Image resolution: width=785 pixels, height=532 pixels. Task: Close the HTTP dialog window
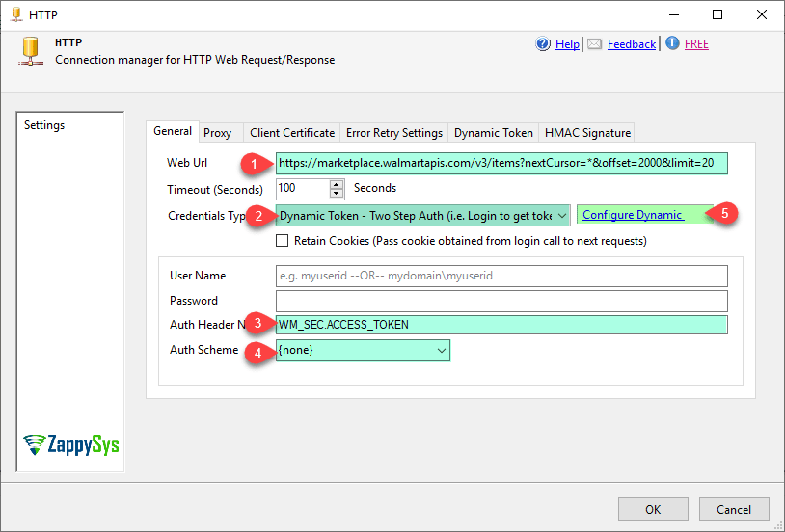[x=762, y=14]
